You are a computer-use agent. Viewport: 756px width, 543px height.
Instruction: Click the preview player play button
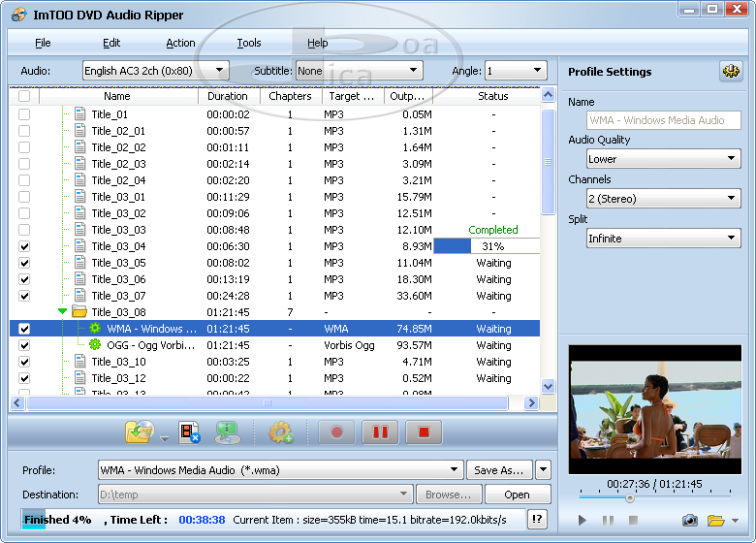(583, 521)
